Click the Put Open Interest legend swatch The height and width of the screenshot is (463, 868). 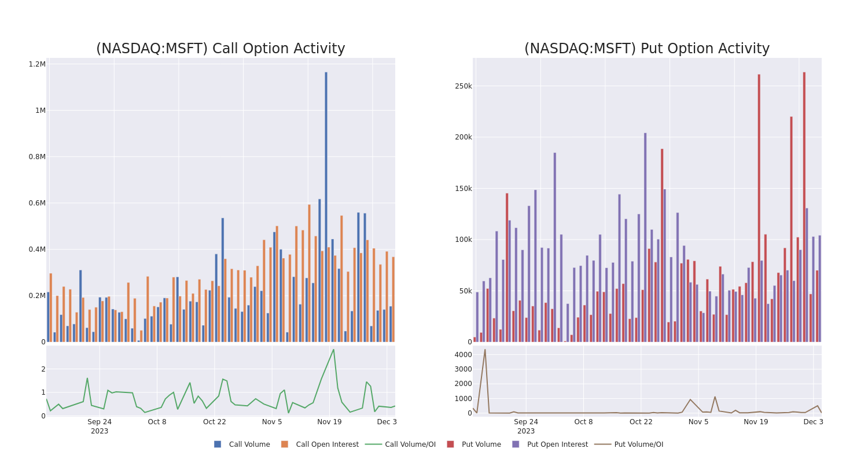[516, 444]
